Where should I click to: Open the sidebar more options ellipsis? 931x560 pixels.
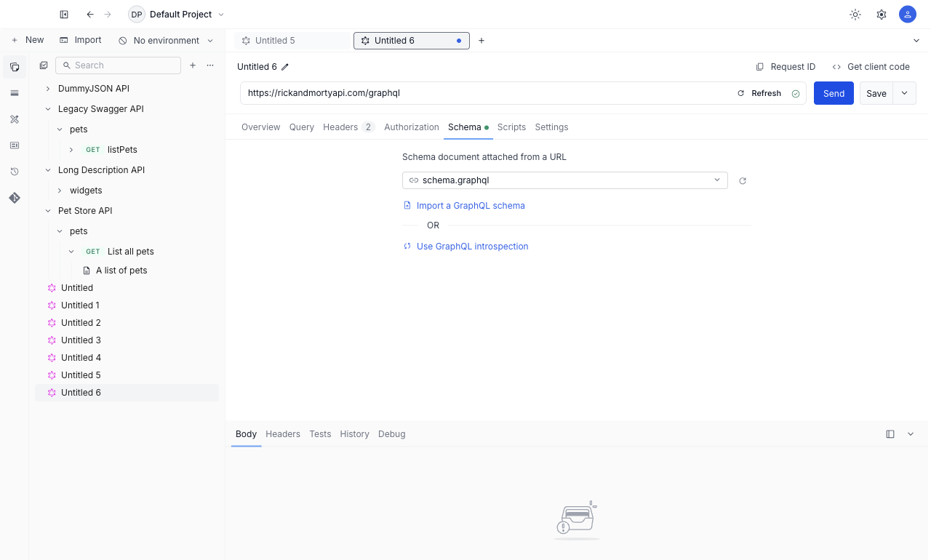(210, 65)
